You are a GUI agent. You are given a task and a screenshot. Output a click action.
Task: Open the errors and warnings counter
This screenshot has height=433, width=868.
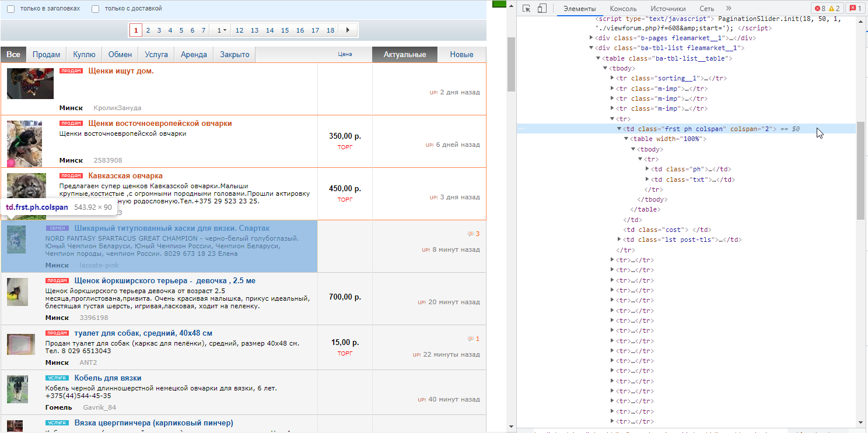[x=828, y=8]
